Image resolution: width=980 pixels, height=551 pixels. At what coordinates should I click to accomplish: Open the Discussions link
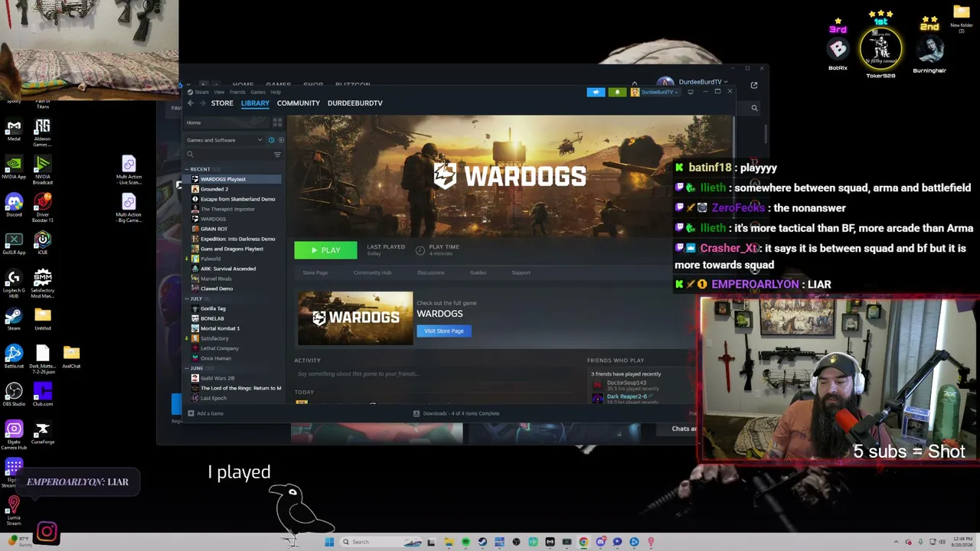430,272
